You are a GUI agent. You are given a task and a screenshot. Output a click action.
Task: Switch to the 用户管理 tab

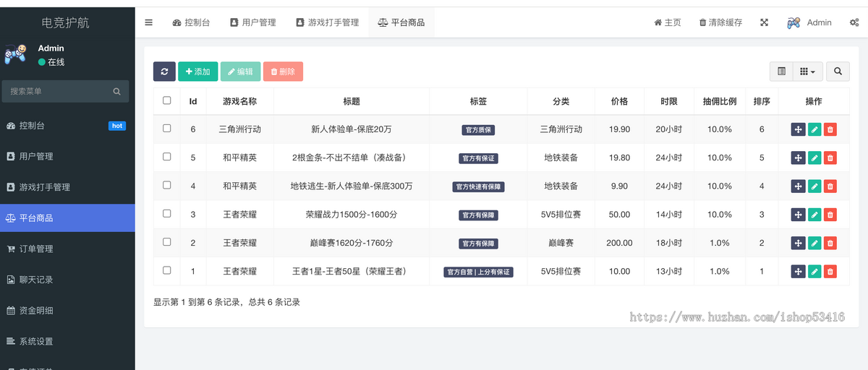pos(252,22)
